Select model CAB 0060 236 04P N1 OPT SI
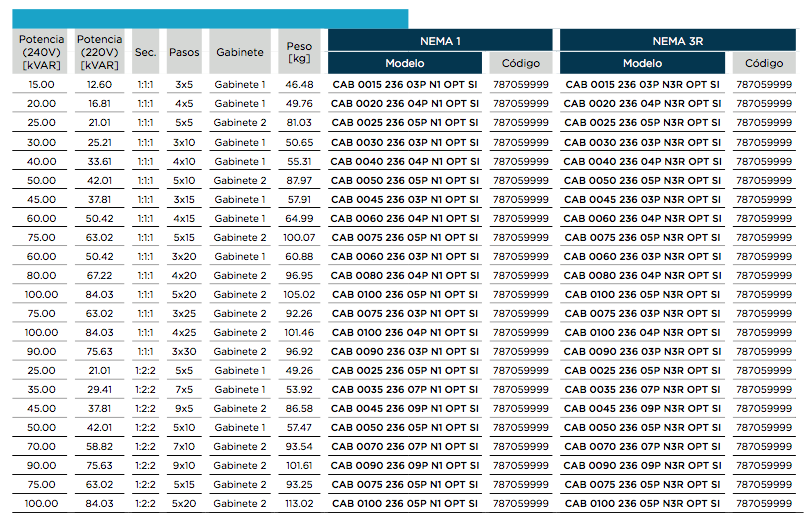Screen dimensions: 809x531 pos(405,219)
